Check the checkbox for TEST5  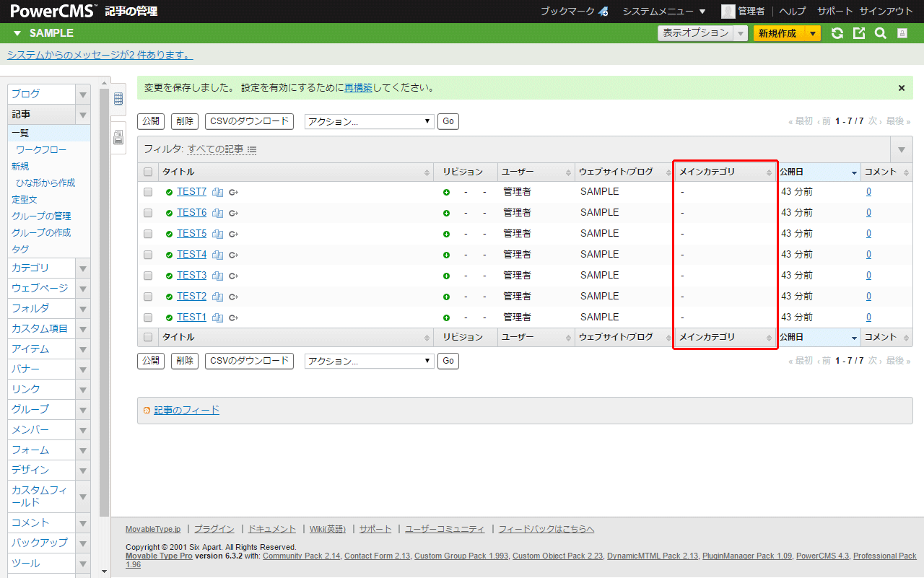[x=148, y=234]
